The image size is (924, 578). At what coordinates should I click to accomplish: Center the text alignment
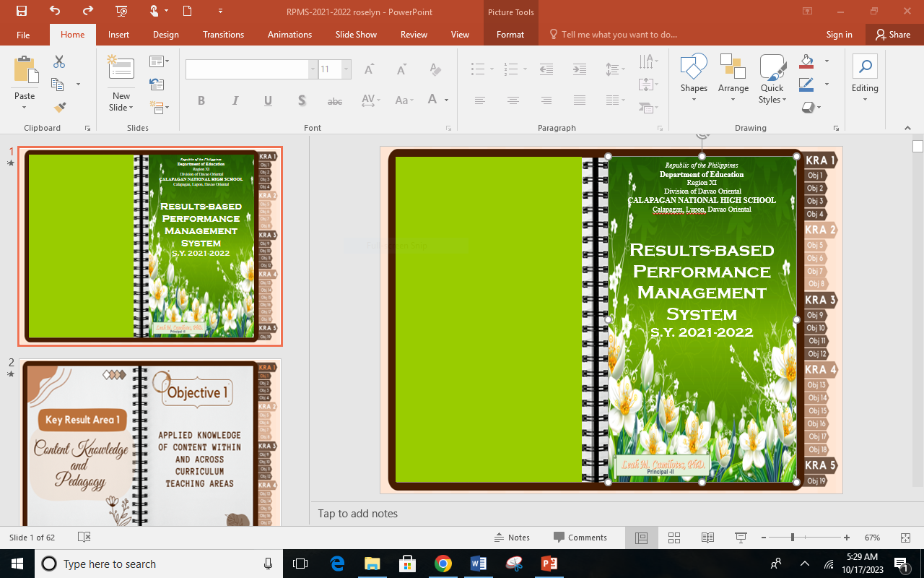(x=513, y=100)
